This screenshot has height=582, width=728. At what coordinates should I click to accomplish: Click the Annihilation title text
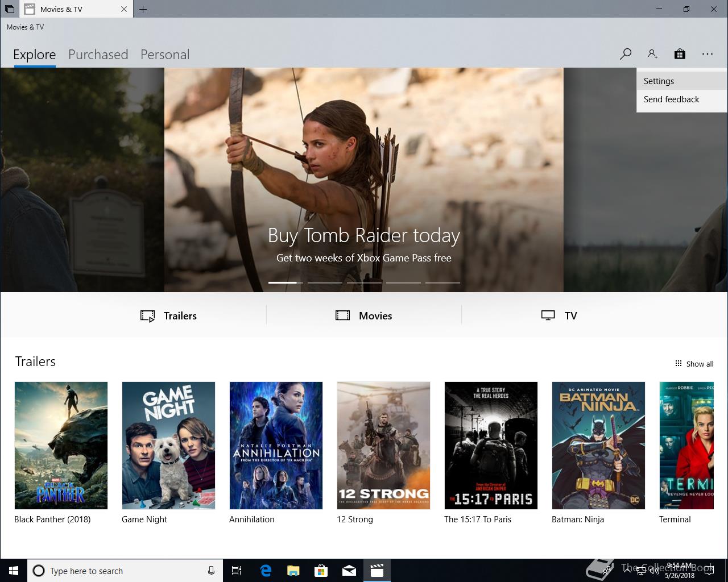252,519
